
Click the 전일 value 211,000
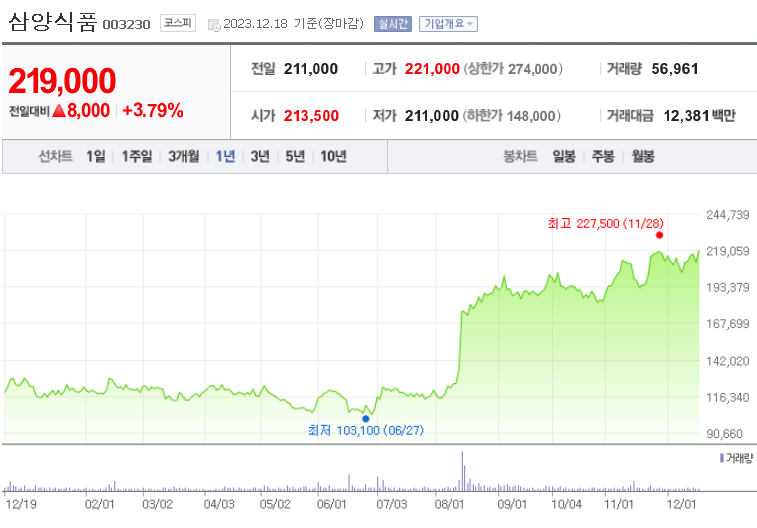311,69
